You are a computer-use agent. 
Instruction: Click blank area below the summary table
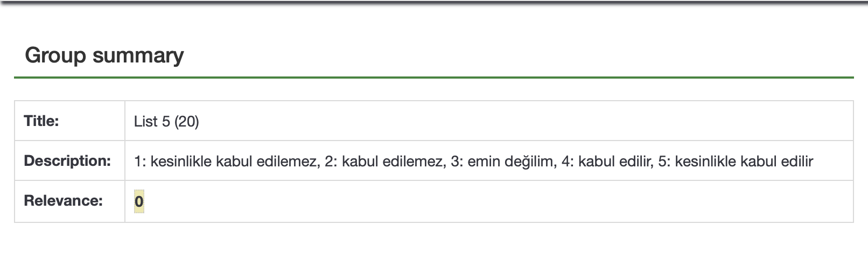click(x=433, y=245)
